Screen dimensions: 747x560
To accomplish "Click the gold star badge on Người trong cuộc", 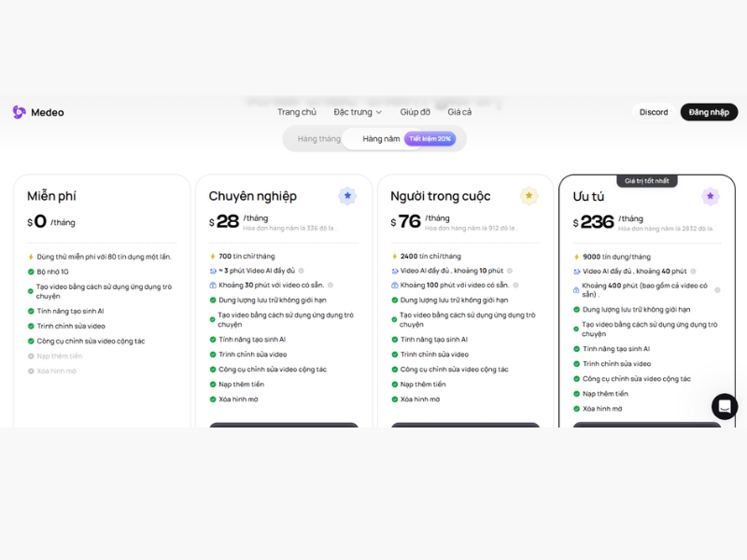I will coord(529,196).
